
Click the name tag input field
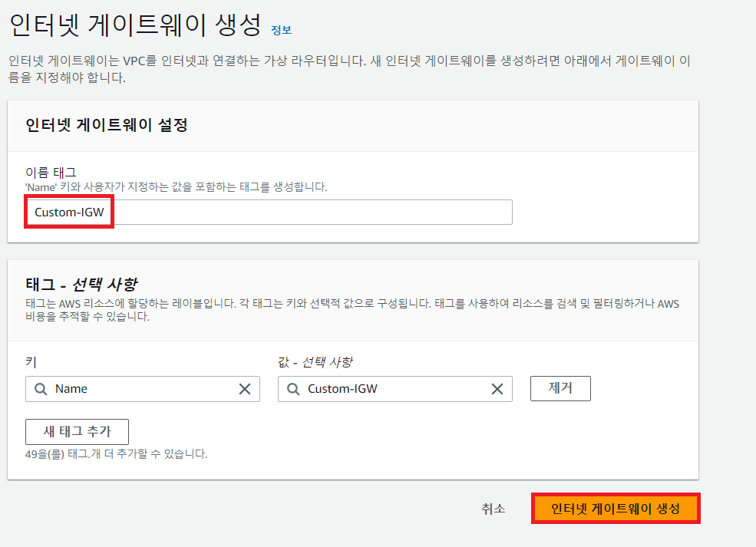269,212
